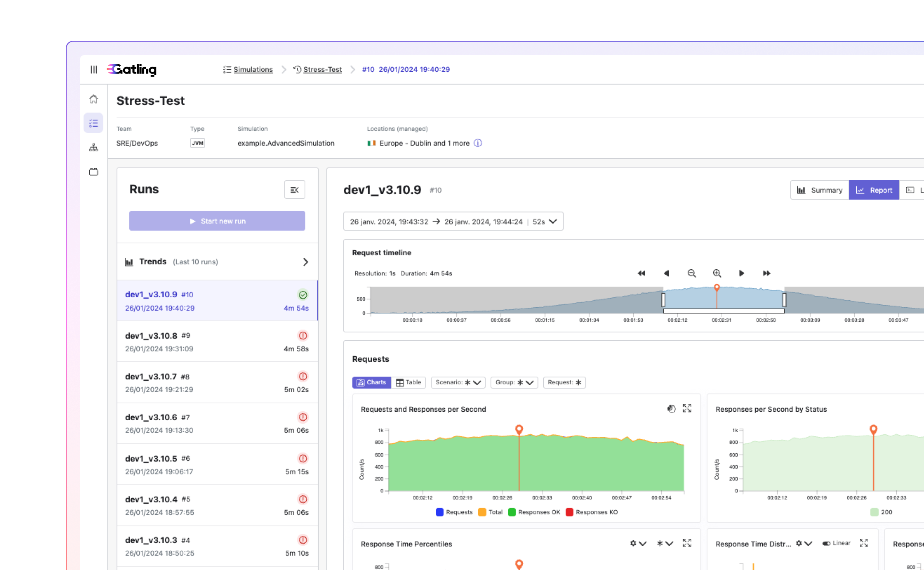Viewport: 924px width, 570px height.
Task: Click the left timeline range handle
Action: (x=663, y=300)
